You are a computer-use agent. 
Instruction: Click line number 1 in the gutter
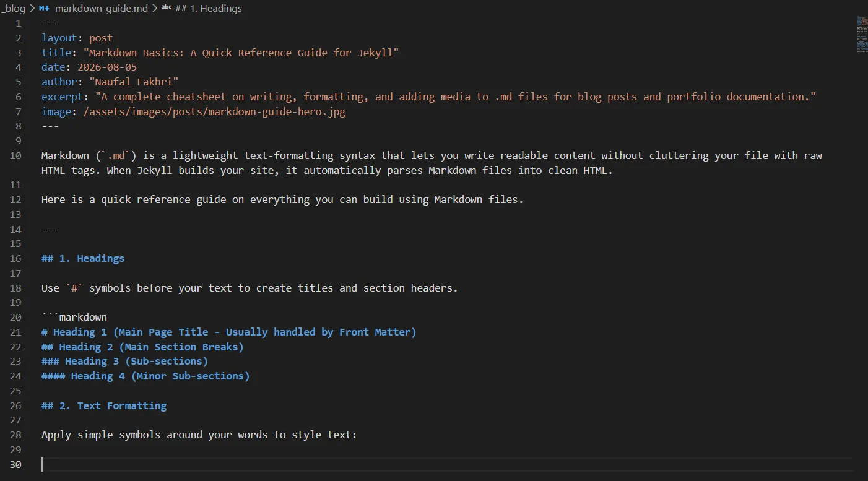coord(18,24)
